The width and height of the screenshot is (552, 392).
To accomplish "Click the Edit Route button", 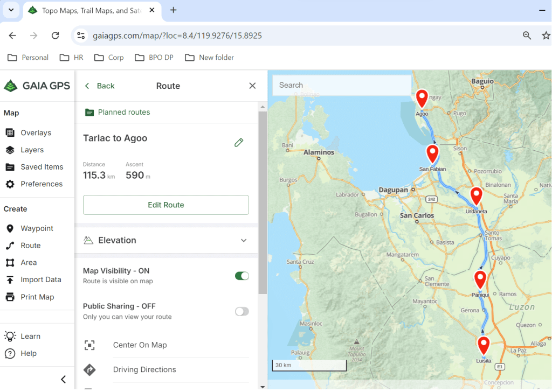I will point(165,205).
